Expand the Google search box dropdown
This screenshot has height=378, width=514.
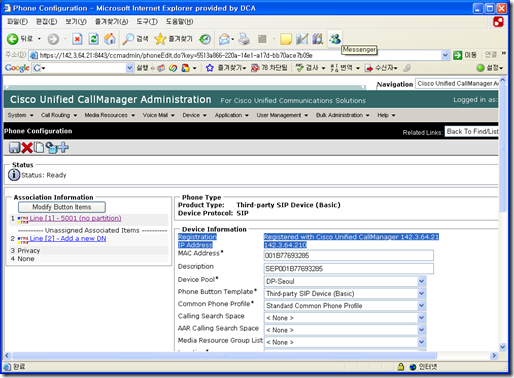click(x=130, y=68)
